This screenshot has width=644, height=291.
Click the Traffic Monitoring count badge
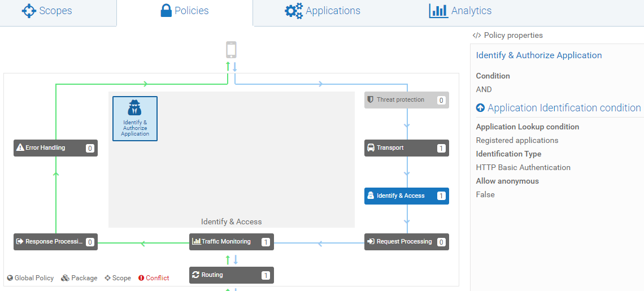pyautogui.click(x=266, y=242)
